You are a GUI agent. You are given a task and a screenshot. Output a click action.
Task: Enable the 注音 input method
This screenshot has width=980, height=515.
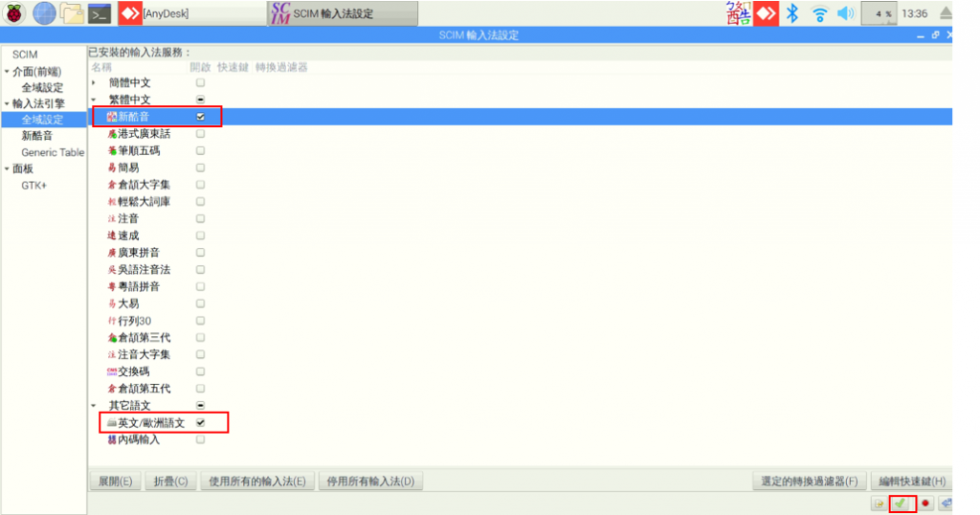pyautogui.click(x=200, y=219)
